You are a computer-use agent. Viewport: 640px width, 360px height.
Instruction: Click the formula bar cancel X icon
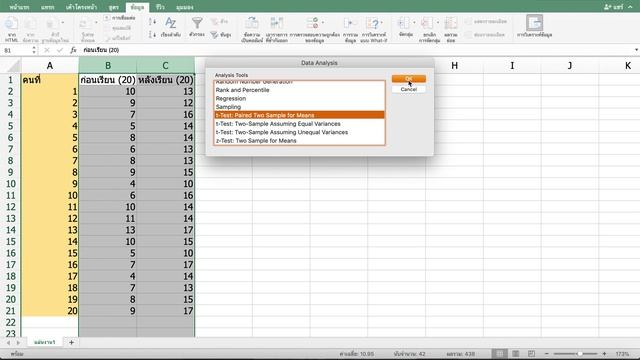pos(47,50)
